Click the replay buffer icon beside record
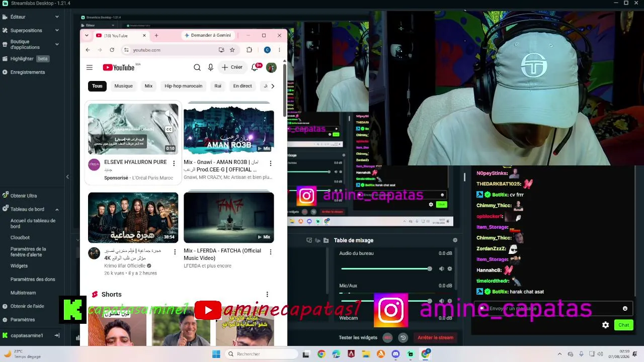The width and height of the screenshot is (644, 362). (403, 338)
